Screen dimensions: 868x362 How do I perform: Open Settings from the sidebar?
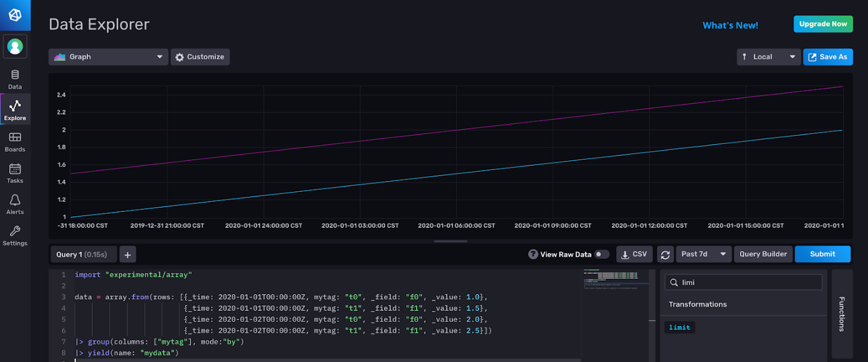pos(15,235)
